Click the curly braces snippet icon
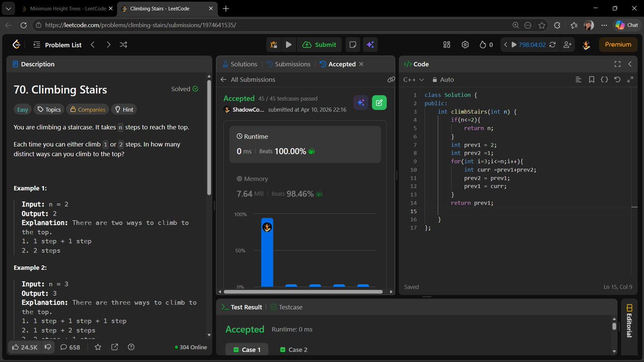644x362 pixels. [x=604, y=79]
